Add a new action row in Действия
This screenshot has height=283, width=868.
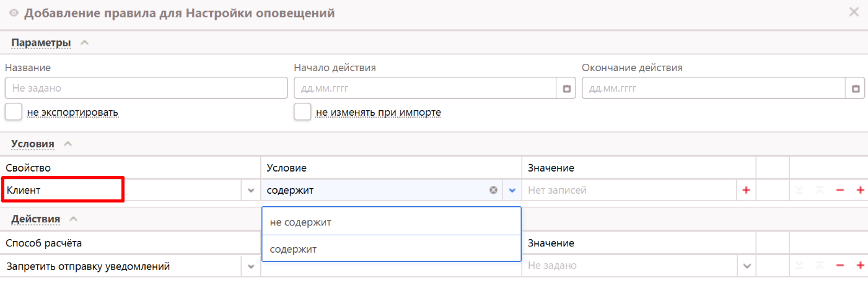tap(860, 266)
